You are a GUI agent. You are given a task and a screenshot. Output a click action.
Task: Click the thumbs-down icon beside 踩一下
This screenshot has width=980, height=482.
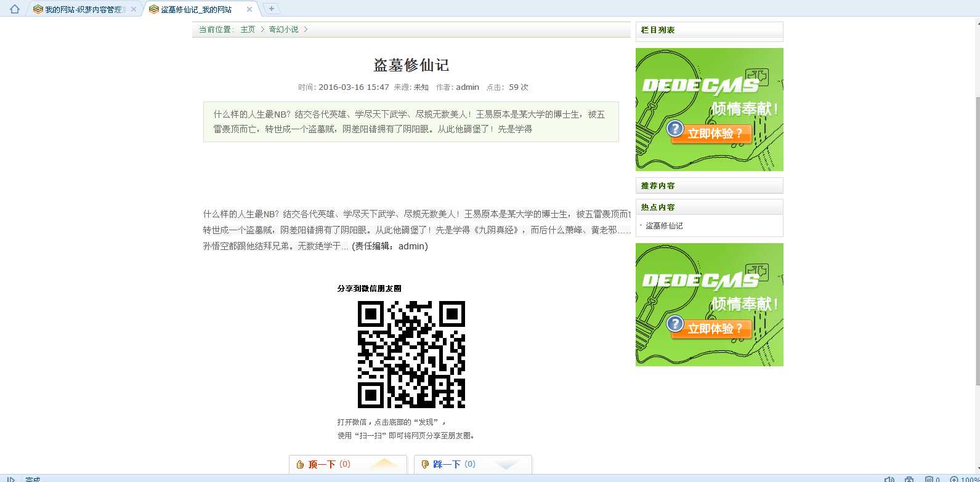tap(425, 465)
